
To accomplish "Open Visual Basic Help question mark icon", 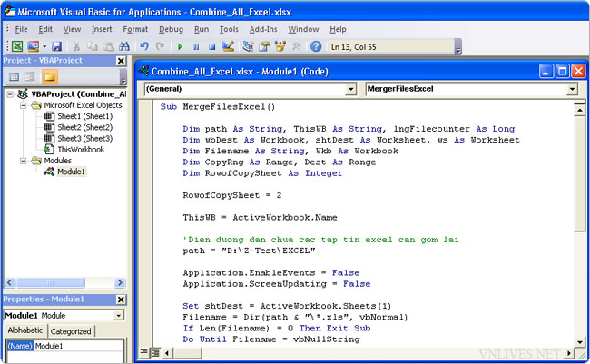I will pos(316,46).
